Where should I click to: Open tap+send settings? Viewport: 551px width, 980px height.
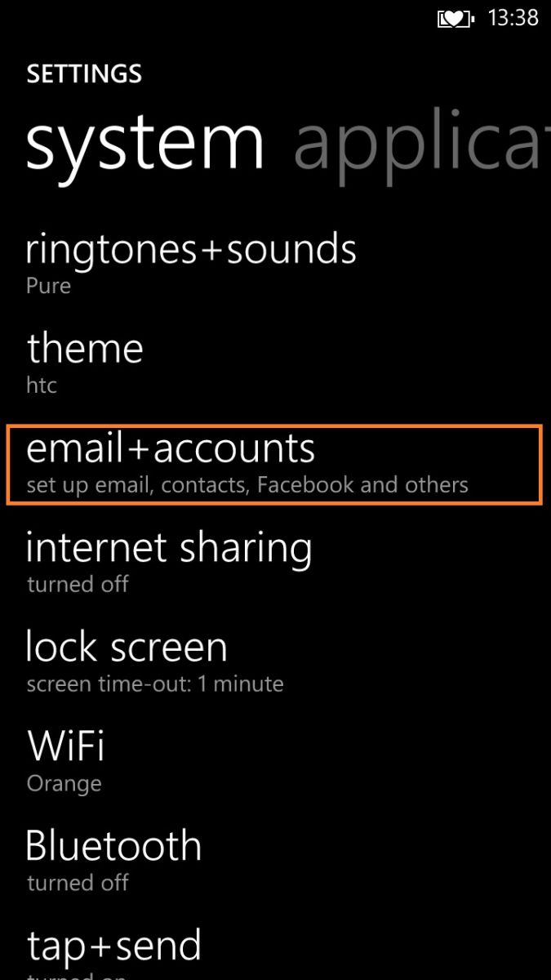[275, 951]
